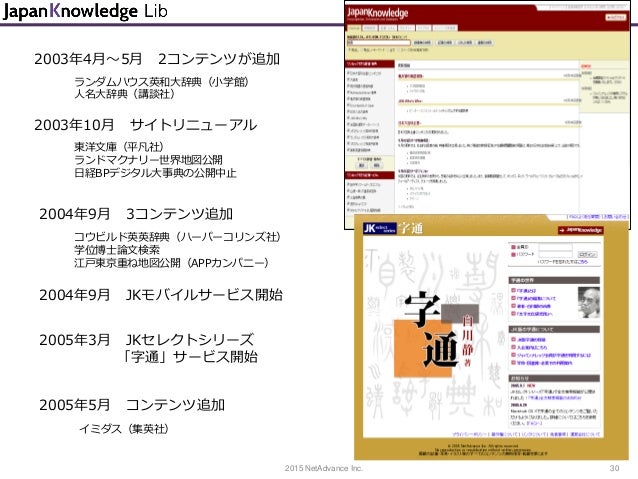Click the line コウビルド英英辞典（ハーパーコリンズ社）
Screen dimensions: 638x479
click(x=177, y=236)
